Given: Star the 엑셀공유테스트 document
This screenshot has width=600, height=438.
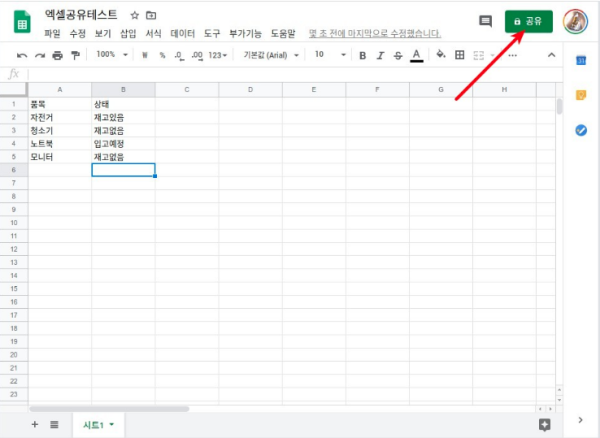Looking at the screenshot, I should (135, 16).
